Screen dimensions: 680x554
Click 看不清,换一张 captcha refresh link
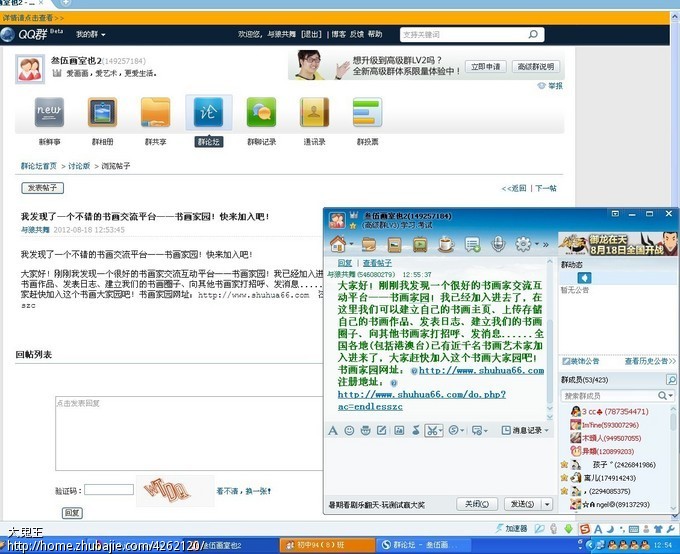coord(244,491)
